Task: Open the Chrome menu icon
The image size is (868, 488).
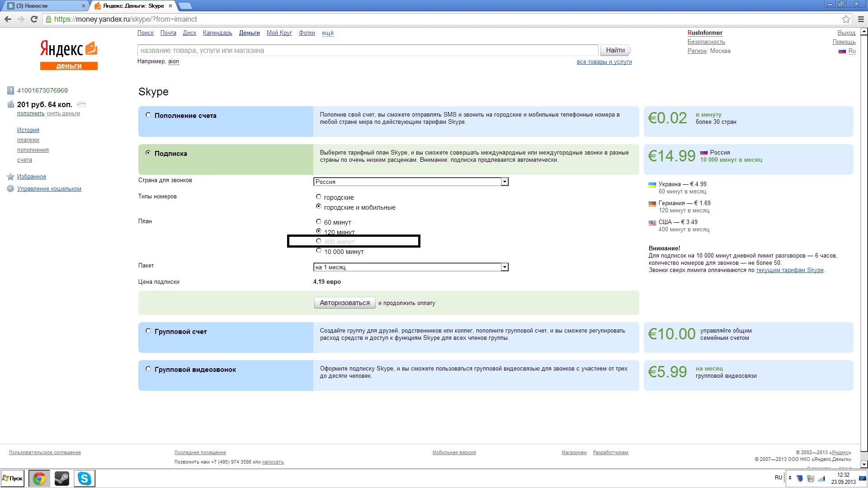Action: click(x=860, y=19)
